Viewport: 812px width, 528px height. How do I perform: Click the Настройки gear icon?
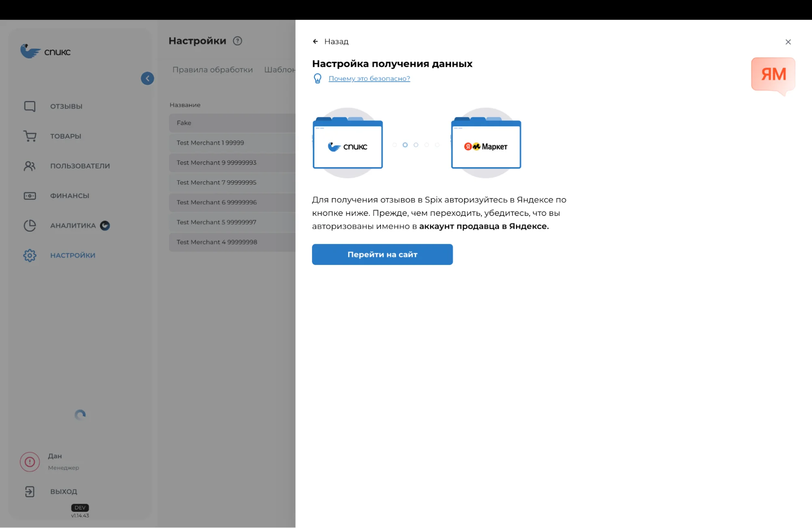[30, 255]
